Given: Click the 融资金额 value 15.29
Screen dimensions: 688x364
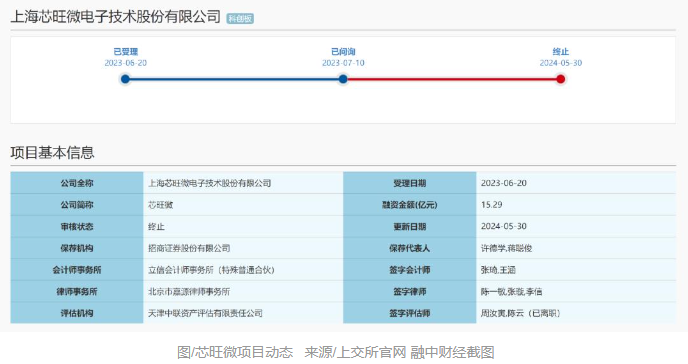Looking at the screenshot, I should pyautogui.click(x=491, y=205).
